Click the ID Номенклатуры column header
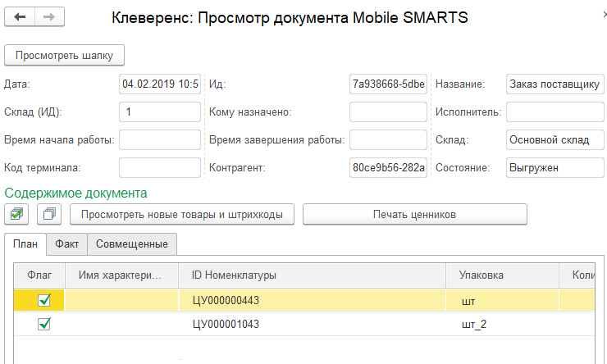 pyautogui.click(x=312, y=275)
